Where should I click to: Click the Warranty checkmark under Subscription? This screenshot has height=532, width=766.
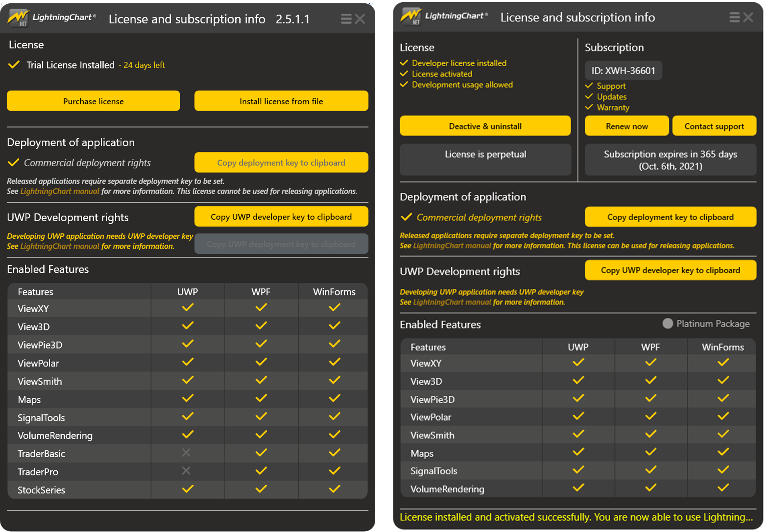[589, 107]
